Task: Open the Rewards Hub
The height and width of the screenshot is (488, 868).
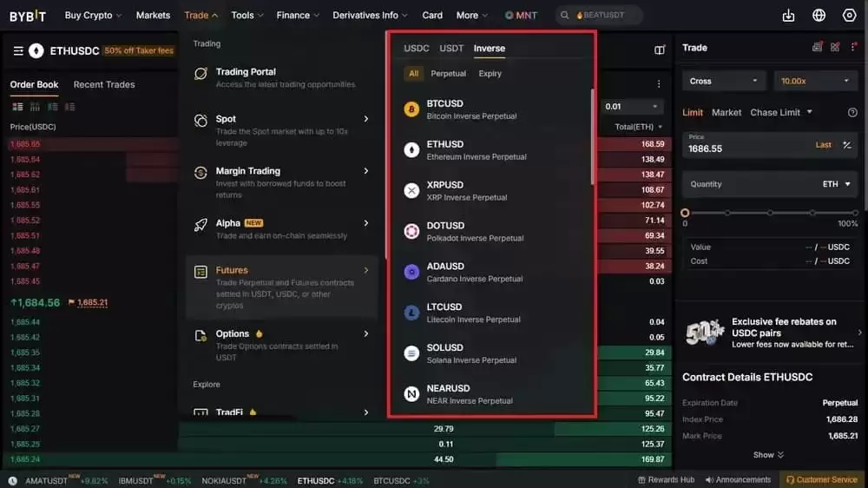Action: [x=666, y=480]
